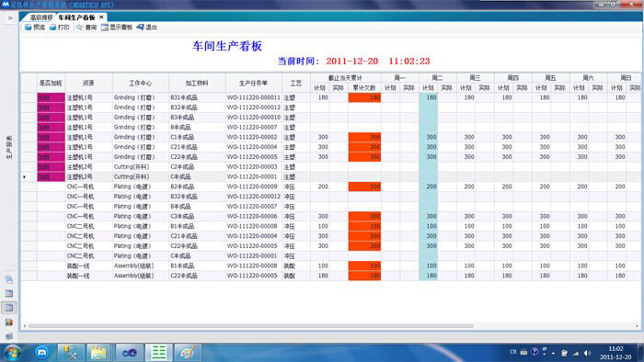644x362 pixels.
Task: Click the B2半成品 material cell
Action: pos(197,187)
